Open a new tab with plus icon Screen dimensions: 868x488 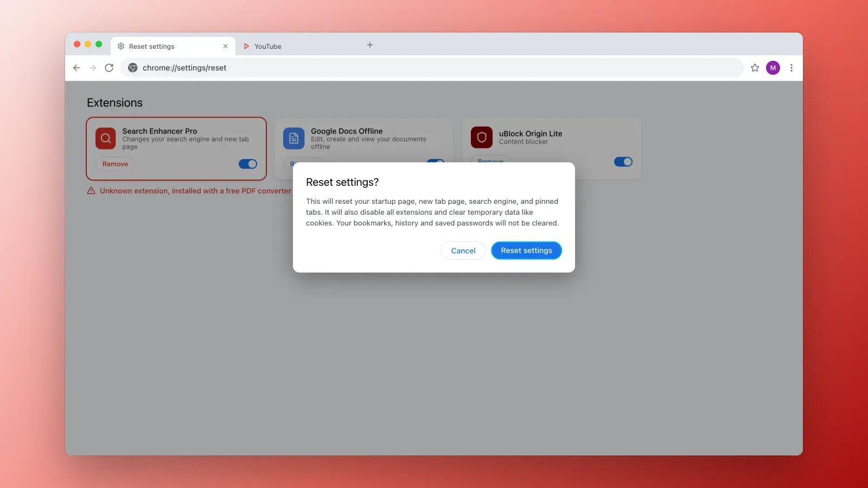click(370, 45)
